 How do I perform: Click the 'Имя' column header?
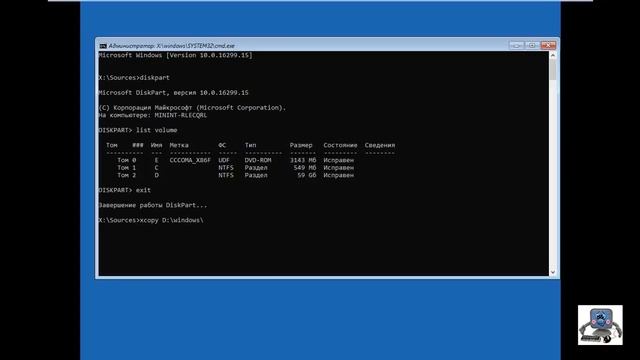[156, 145]
